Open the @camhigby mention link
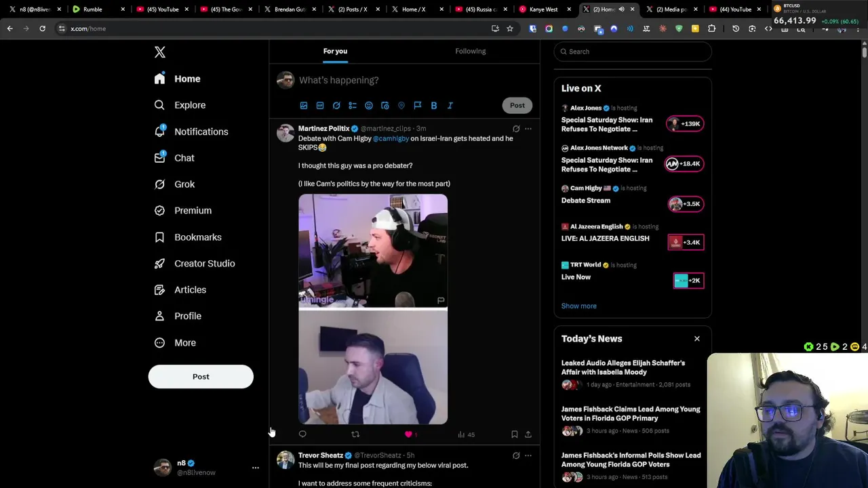The width and height of the screenshot is (868, 488). point(391,138)
